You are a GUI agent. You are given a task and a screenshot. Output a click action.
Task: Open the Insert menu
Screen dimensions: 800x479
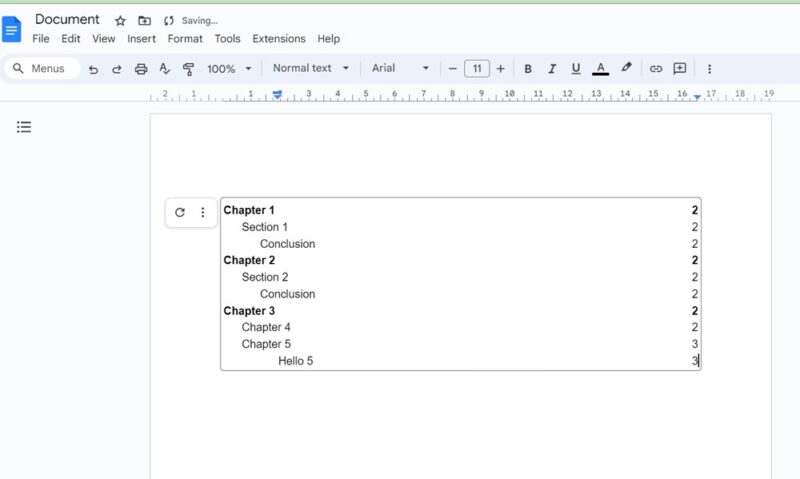[x=141, y=39]
